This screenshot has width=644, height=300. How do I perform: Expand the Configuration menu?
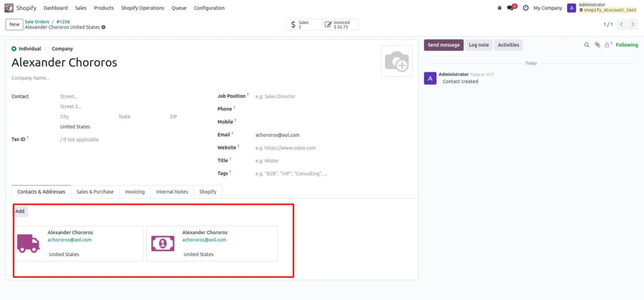[x=209, y=8]
